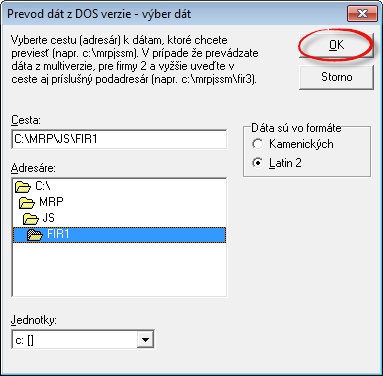Cancel using the Storno button

[x=336, y=77]
